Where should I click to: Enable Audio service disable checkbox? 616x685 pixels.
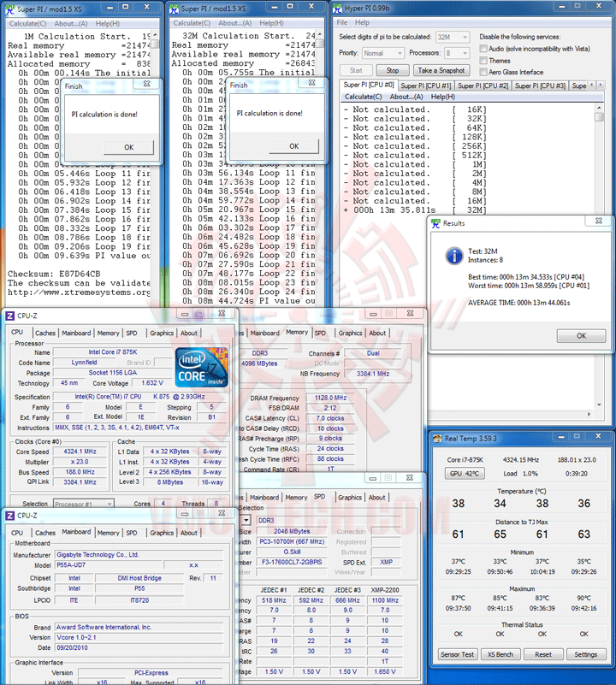point(483,49)
